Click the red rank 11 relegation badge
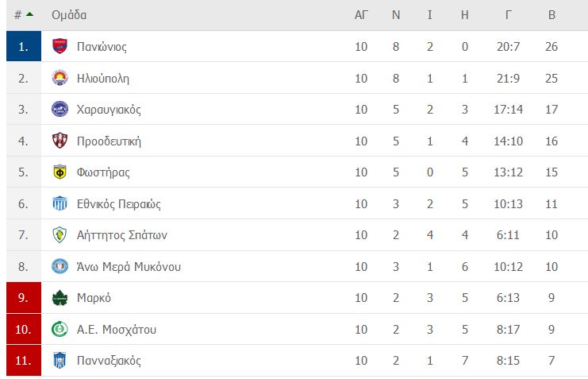Viewport: 588px width, 379px height. click(23, 361)
